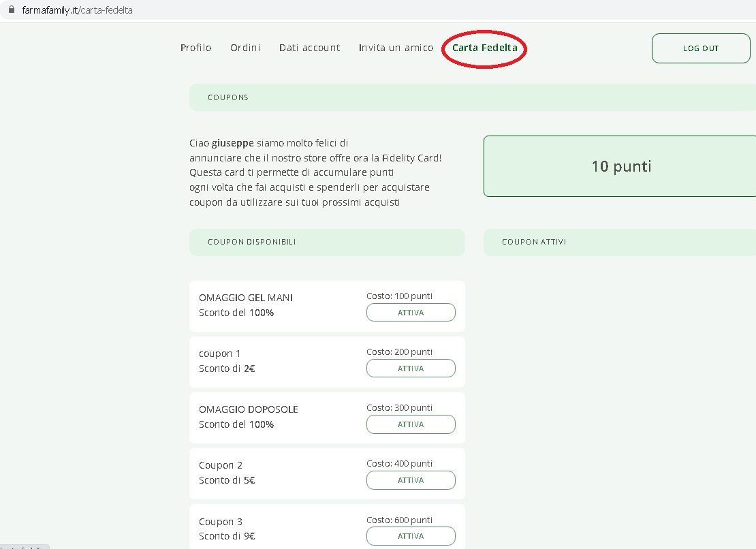Click the padlock icon in address bar

(x=10, y=12)
